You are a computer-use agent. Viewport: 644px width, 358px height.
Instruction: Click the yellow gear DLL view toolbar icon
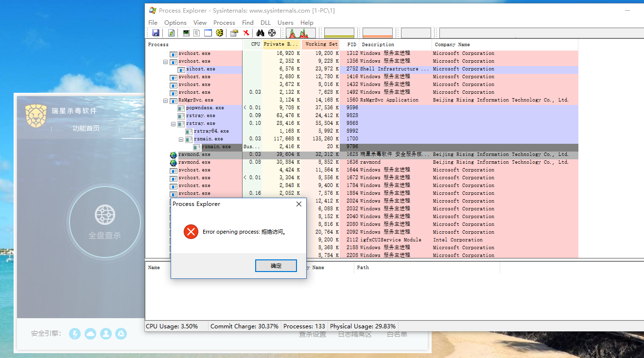pyautogui.click(x=220, y=33)
